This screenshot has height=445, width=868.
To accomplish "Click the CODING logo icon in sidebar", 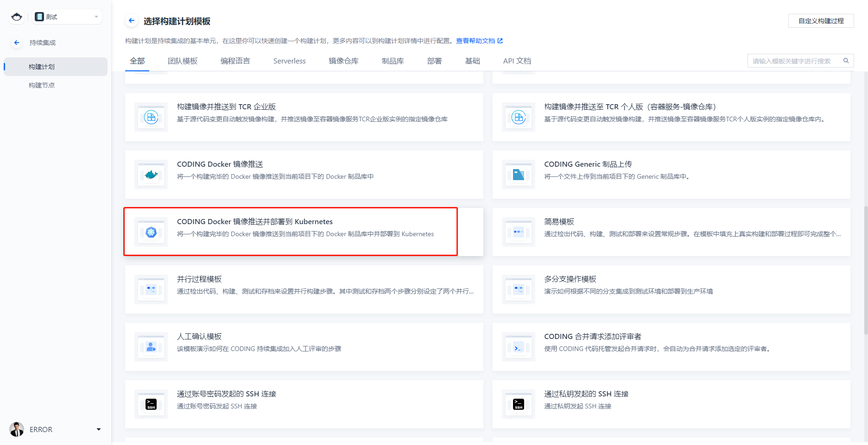I will tap(17, 17).
